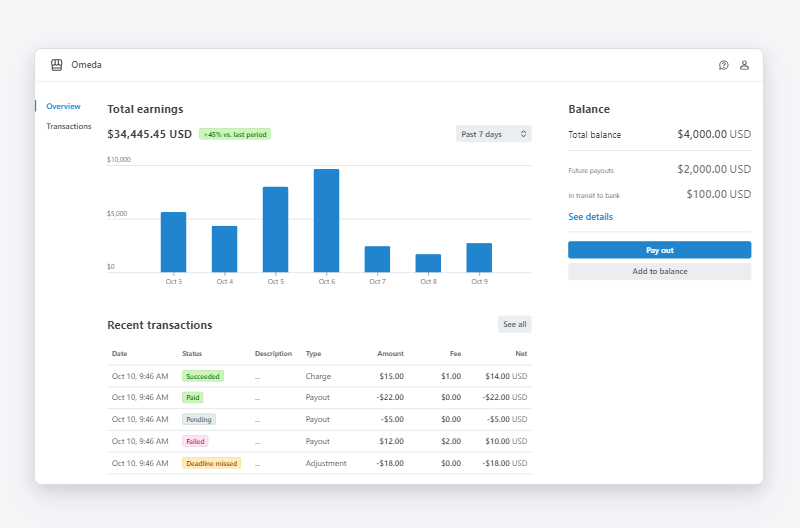Click the Add to balance button
The height and width of the screenshot is (528, 800).
[x=659, y=271]
